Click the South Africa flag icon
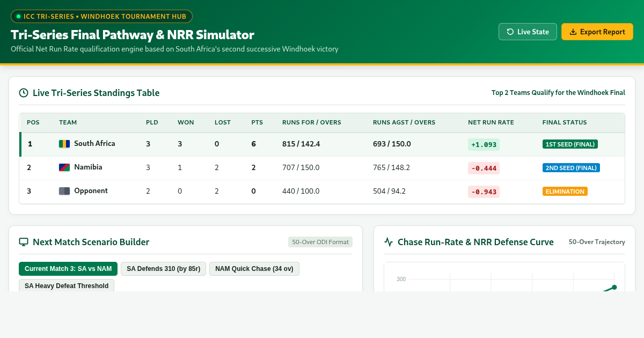 (x=64, y=144)
